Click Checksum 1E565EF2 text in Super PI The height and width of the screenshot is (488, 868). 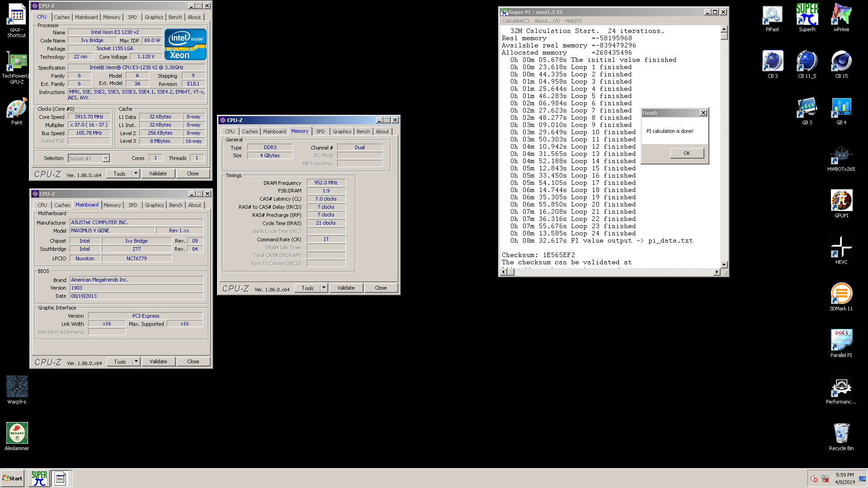click(x=538, y=255)
